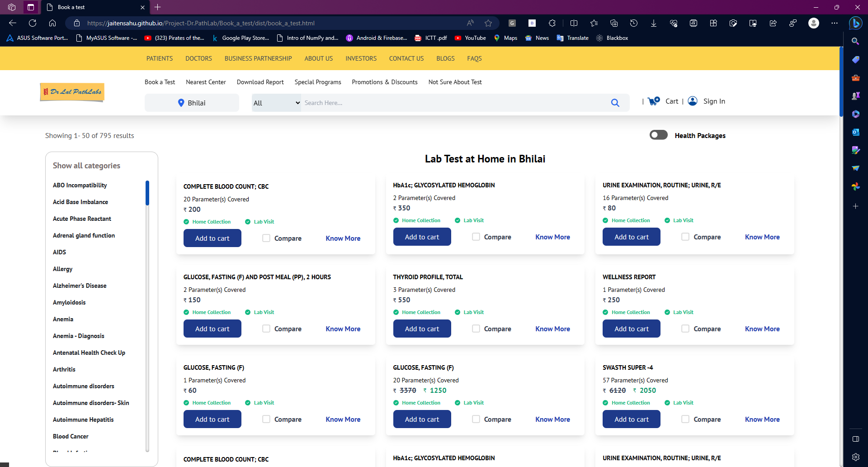Click the Sign In account icon
This screenshot has width=868, height=467.
693,101
